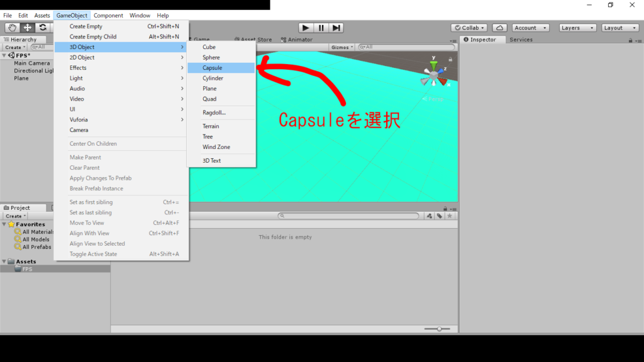The image size is (644, 362).
Task: Click the search by type icon
Action: click(430, 216)
